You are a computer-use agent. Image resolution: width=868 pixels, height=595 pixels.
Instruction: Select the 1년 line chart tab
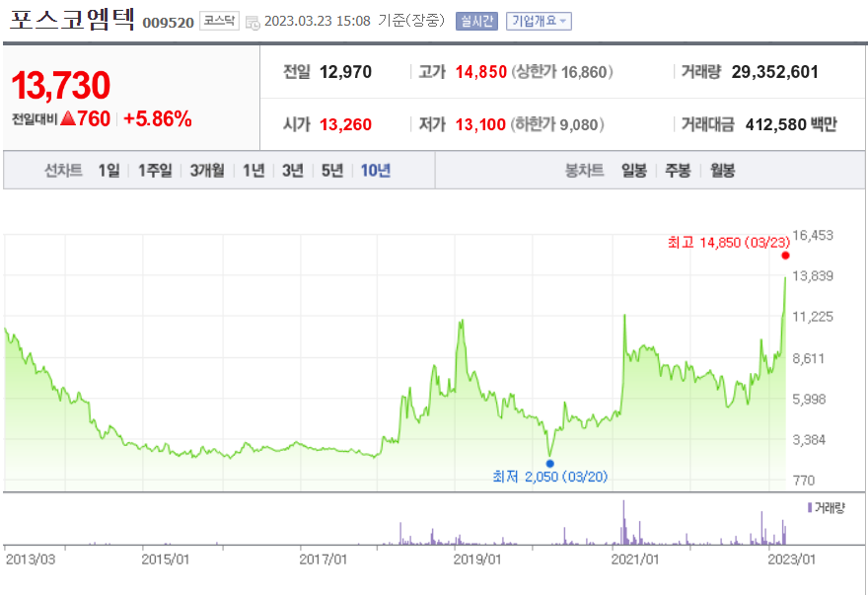click(x=253, y=171)
